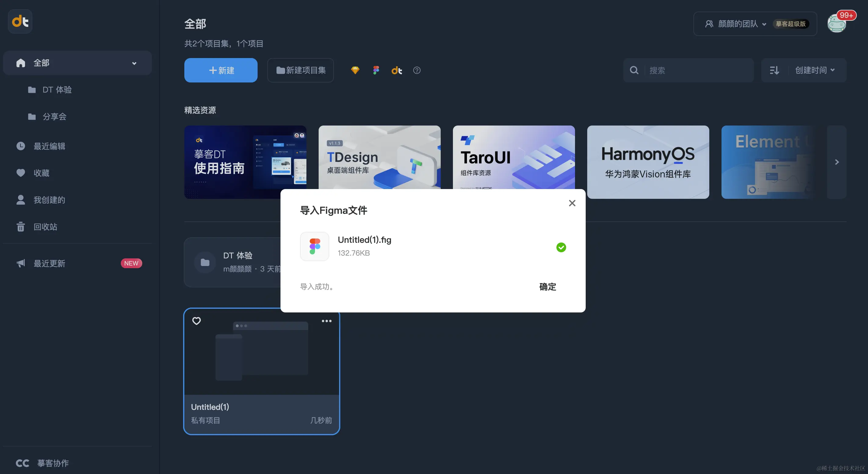This screenshot has height=474, width=868.
Task: Open the 回收站 trash section
Action: (x=46, y=227)
